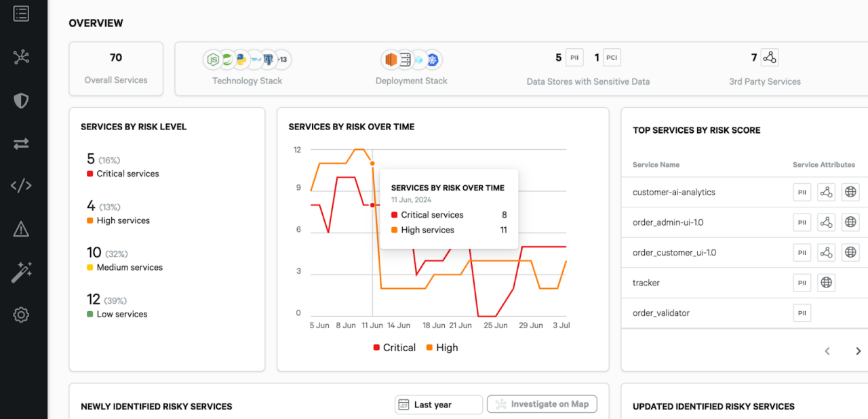Click PII attribute for customer-ai-analytics

(x=802, y=193)
